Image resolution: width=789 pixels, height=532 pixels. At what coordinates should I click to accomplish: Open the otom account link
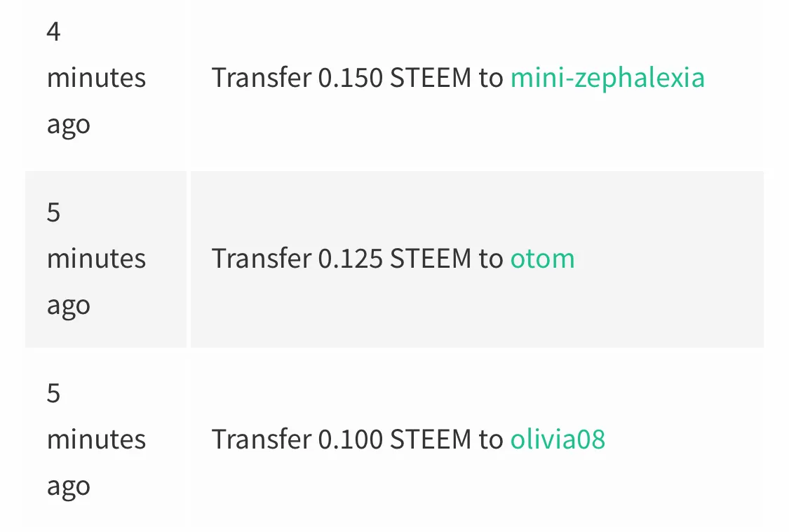[x=542, y=259]
